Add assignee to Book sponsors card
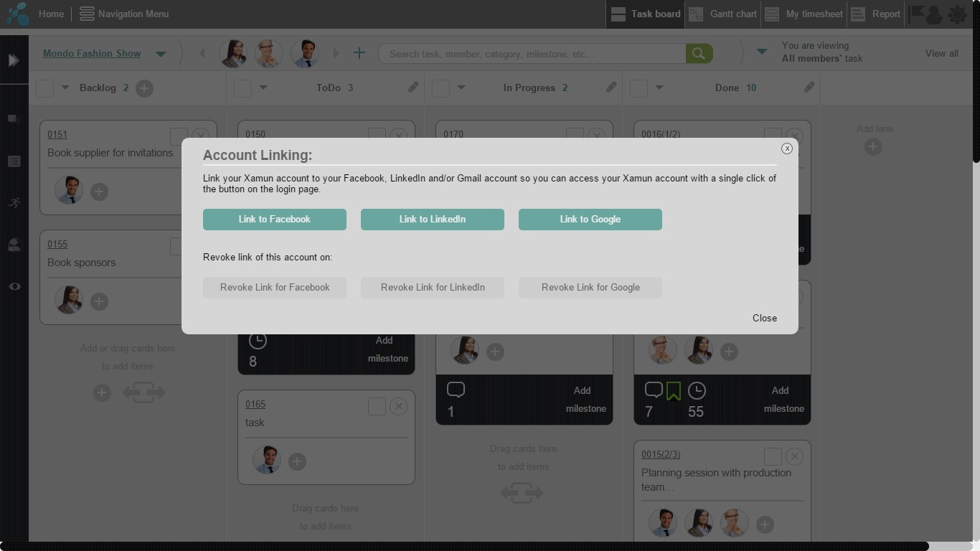The image size is (980, 551). 99,301
